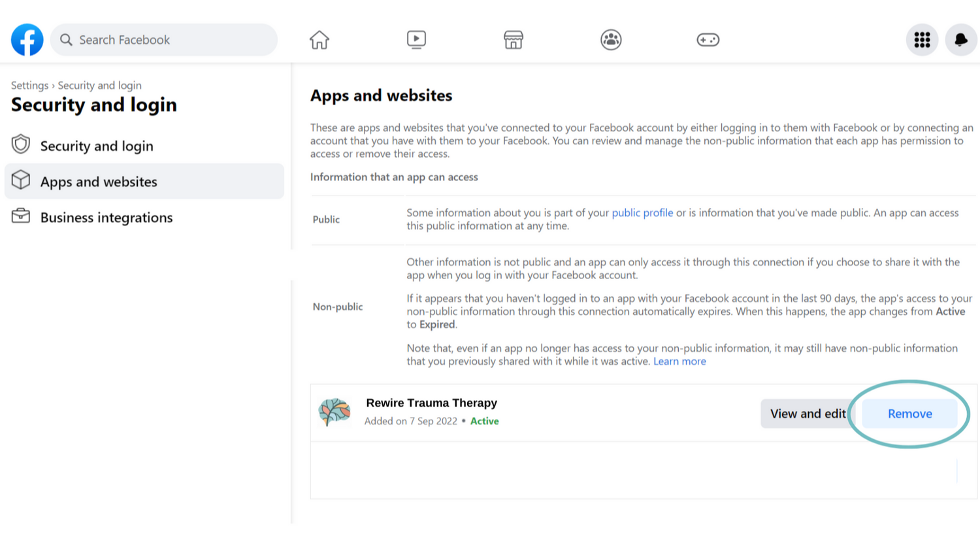The height and width of the screenshot is (551, 980).
Task: Click the Rewire Trauma Therapy app name
Action: (x=431, y=403)
